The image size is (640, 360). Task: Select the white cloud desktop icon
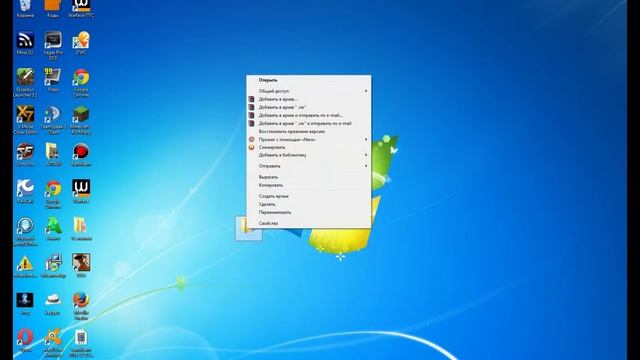click(53, 301)
